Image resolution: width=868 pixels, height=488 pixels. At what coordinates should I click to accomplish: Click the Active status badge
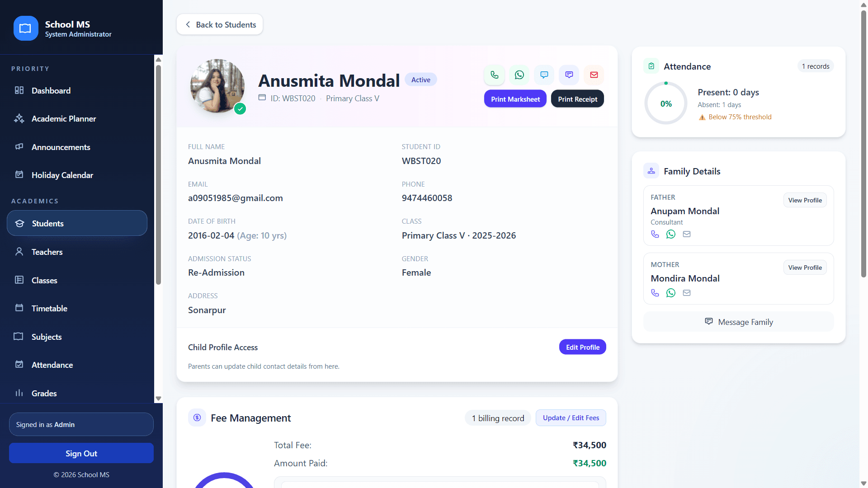(x=420, y=80)
